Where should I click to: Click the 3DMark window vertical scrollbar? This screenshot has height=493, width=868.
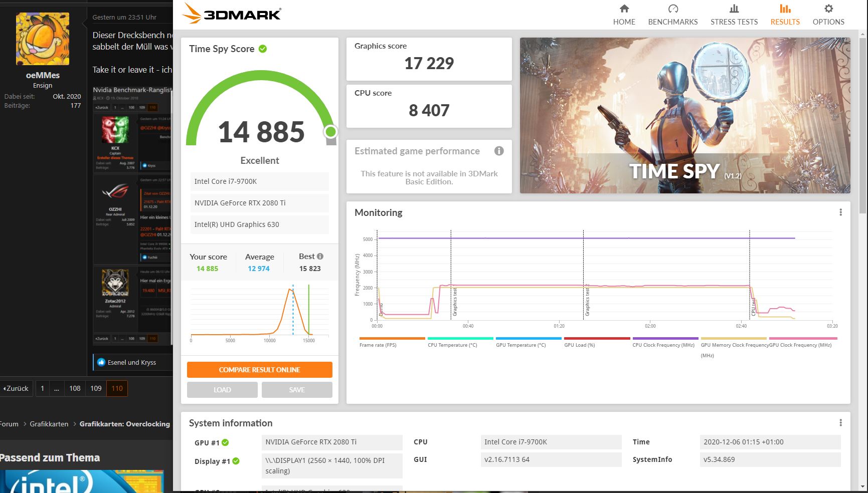click(x=862, y=125)
